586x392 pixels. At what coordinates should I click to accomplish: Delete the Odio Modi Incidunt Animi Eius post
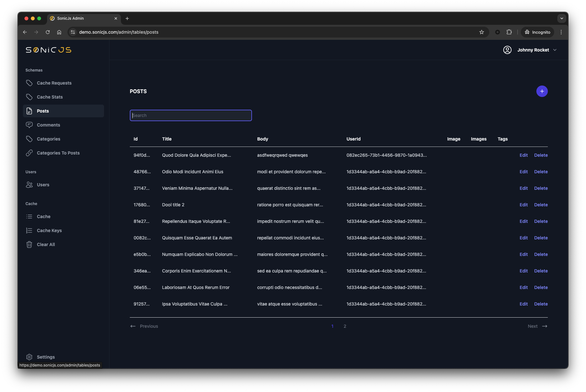tap(541, 172)
